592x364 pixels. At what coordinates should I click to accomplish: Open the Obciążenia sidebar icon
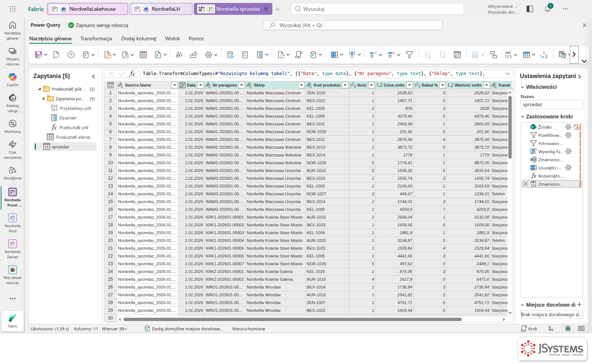coord(13,173)
